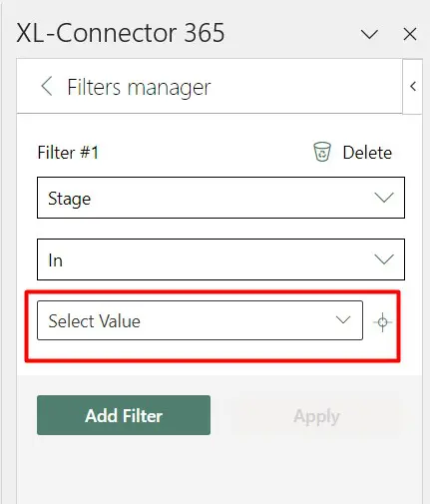The image size is (430, 504).
Task: Click the XL-Connector 365 pane title
Action: point(121,33)
